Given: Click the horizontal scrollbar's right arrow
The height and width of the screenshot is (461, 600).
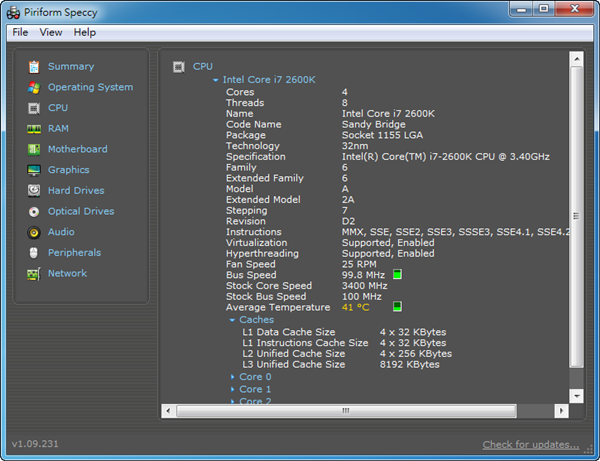Looking at the screenshot, I should [x=560, y=410].
